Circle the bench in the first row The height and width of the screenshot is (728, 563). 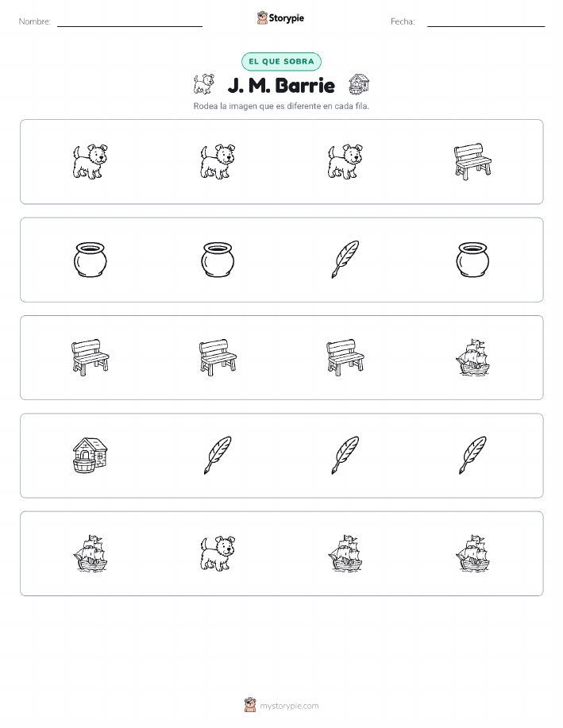pyautogui.click(x=473, y=162)
